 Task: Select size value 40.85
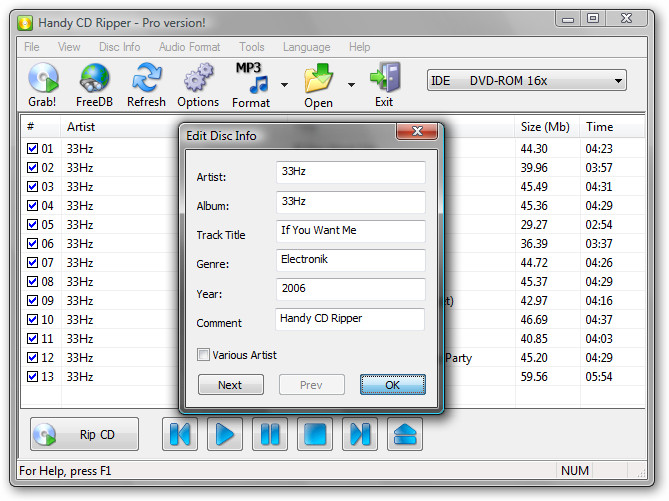[534, 338]
